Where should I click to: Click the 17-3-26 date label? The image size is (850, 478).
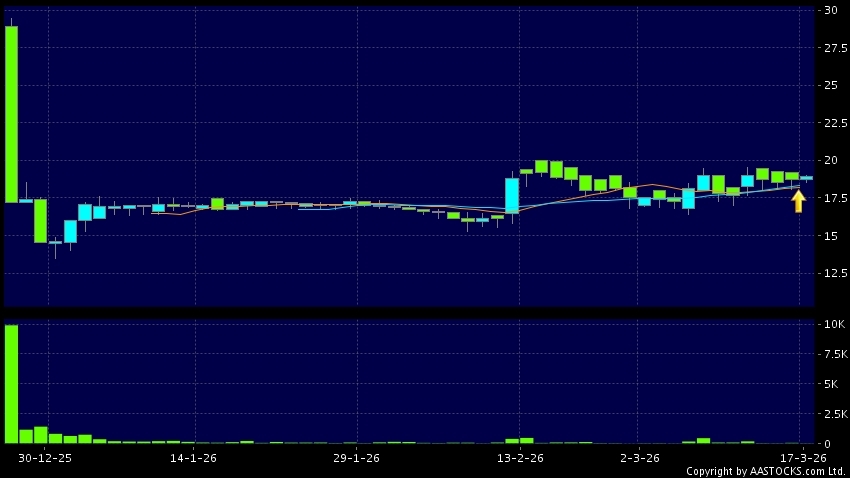801,458
